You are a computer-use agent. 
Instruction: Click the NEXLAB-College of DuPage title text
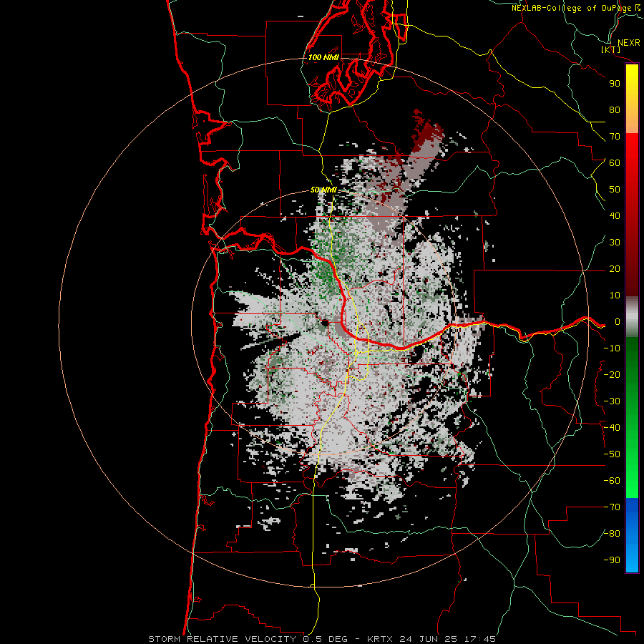pos(572,8)
